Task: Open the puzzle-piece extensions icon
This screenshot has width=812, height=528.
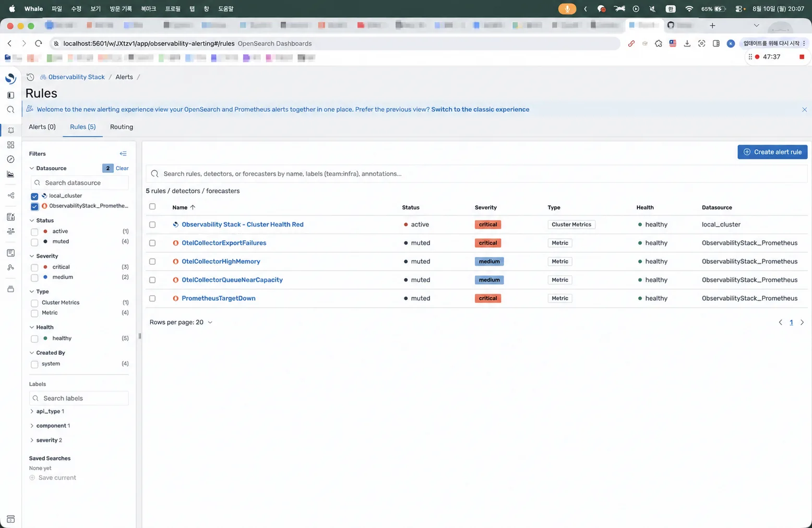Action: 659,43
